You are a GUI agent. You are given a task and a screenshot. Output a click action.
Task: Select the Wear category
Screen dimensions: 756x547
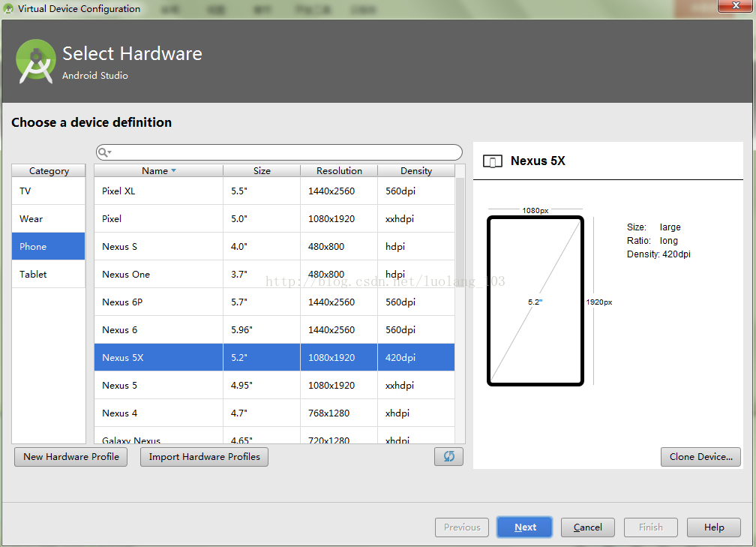[49, 219]
